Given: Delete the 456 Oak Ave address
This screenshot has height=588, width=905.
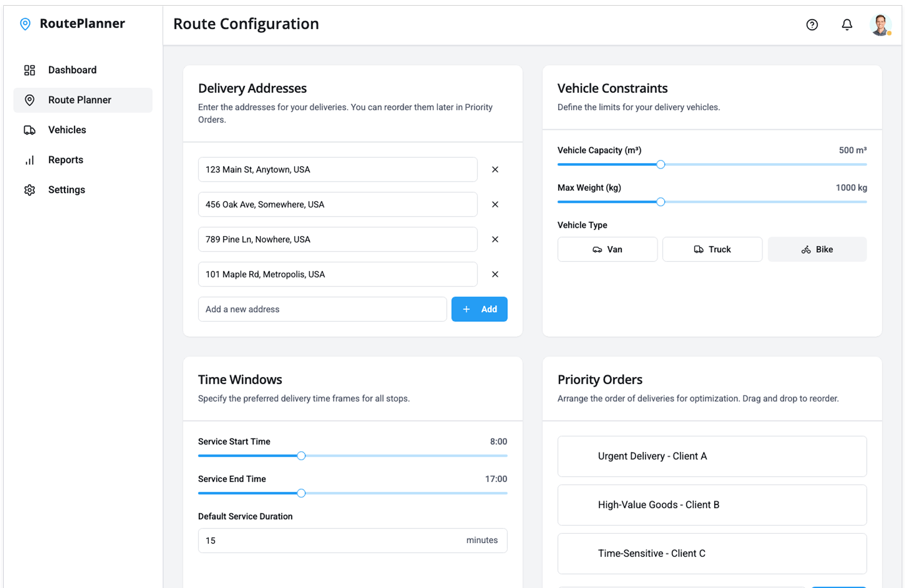Looking at the screenshot, I should (495, 204).
